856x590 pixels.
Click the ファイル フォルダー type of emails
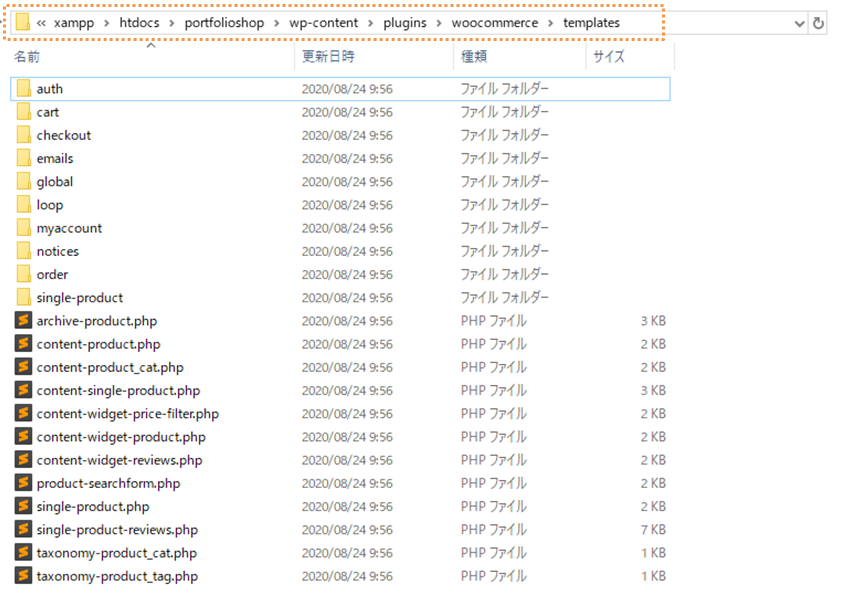pos(504,158)
